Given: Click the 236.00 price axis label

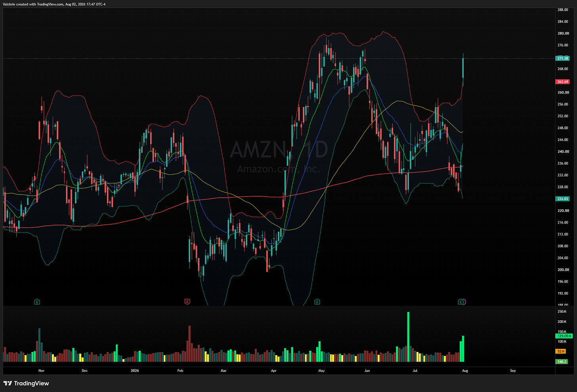Looking at the screenshot, I should click(x=563, y=164).
